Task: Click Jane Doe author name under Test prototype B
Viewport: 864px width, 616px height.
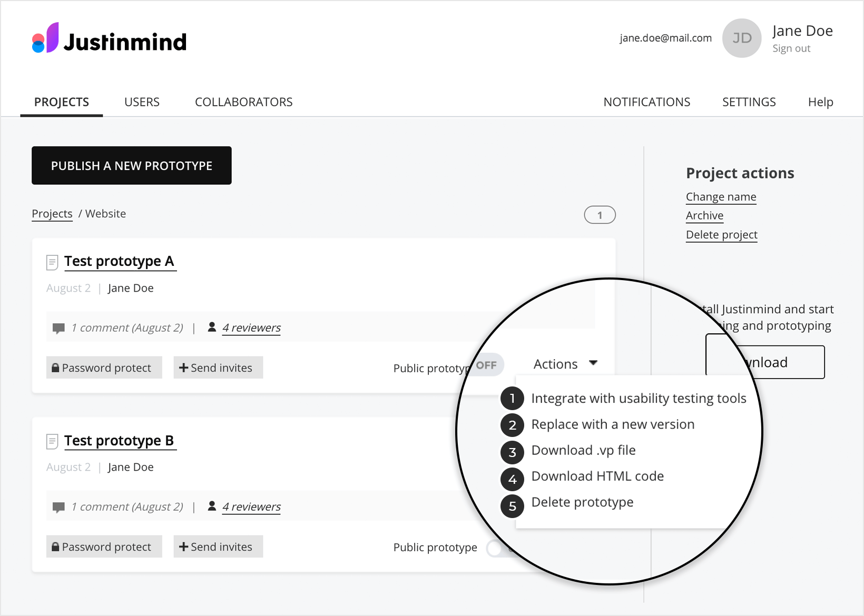Action: (131, 467)
